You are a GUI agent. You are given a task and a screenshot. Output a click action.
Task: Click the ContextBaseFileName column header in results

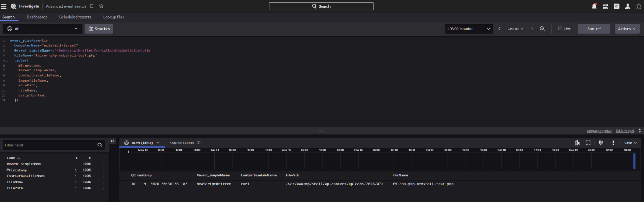pos(259,175)
